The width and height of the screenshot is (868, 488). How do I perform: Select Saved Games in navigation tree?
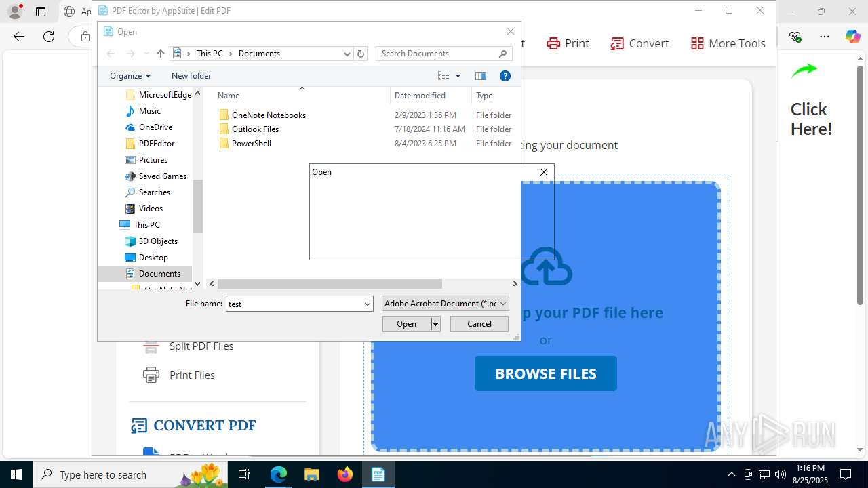[x=163, y=176]
